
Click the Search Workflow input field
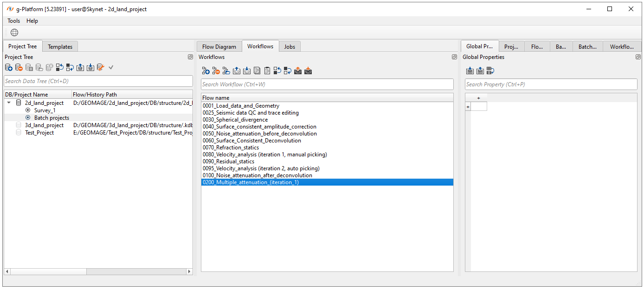point(327,84)
